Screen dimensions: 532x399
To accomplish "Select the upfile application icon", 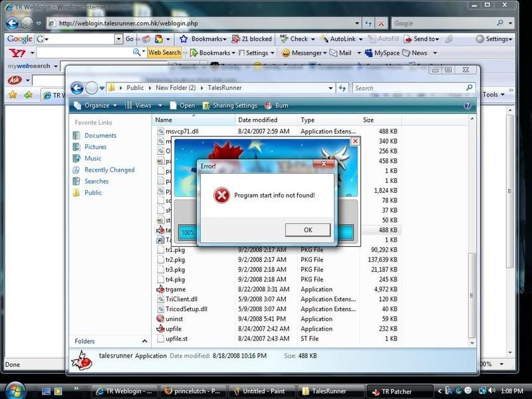I will pos(160,329).
